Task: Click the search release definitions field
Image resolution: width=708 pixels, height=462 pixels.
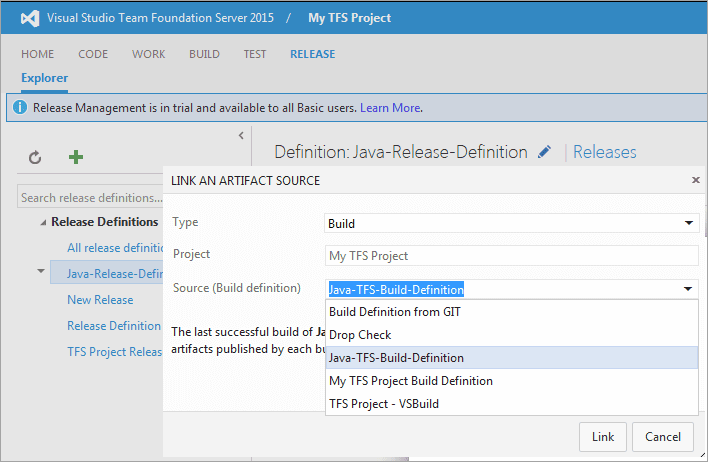Action: tap(92, 198)
